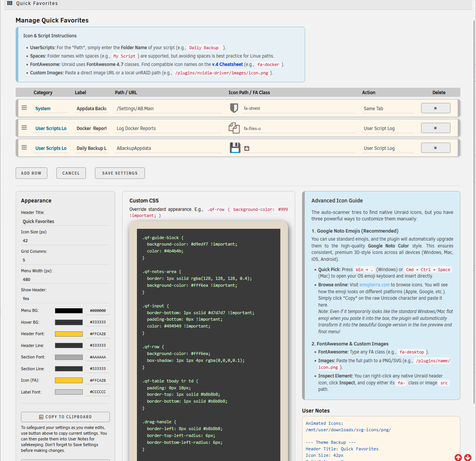Delete the Daily Backup row
The width and height of the screenshot is (476, 461).
coord(436,148)
